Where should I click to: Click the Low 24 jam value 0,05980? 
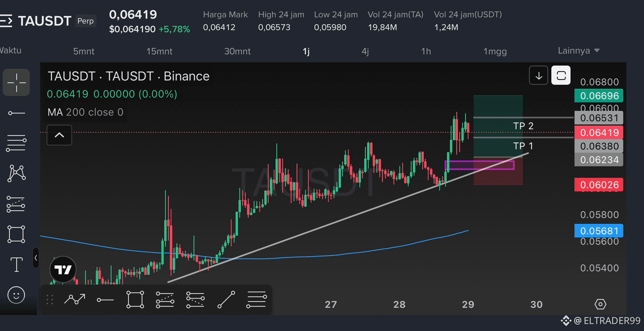[330, 27]
